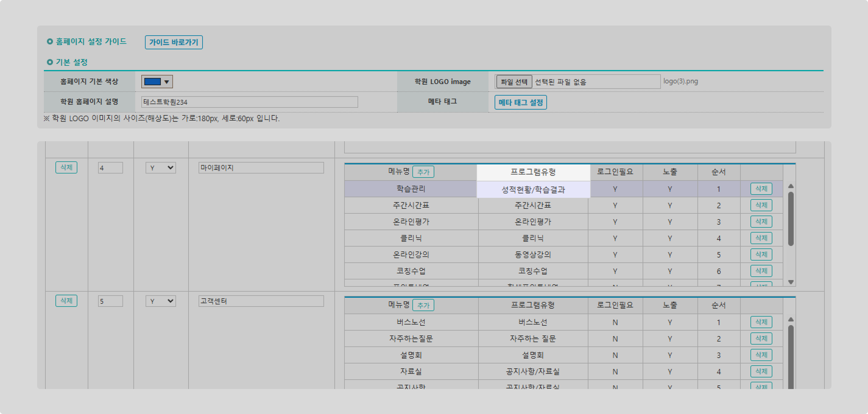Click the 가이드 바로가기 button
868x414 pixels.
pos(174,42)
